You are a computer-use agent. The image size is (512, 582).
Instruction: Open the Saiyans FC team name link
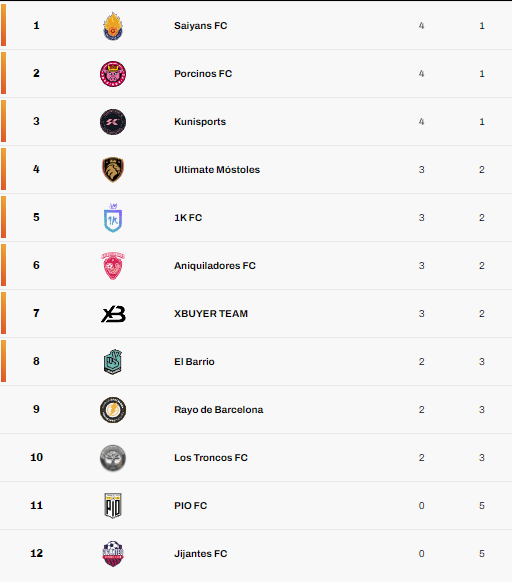pos(200,26)
